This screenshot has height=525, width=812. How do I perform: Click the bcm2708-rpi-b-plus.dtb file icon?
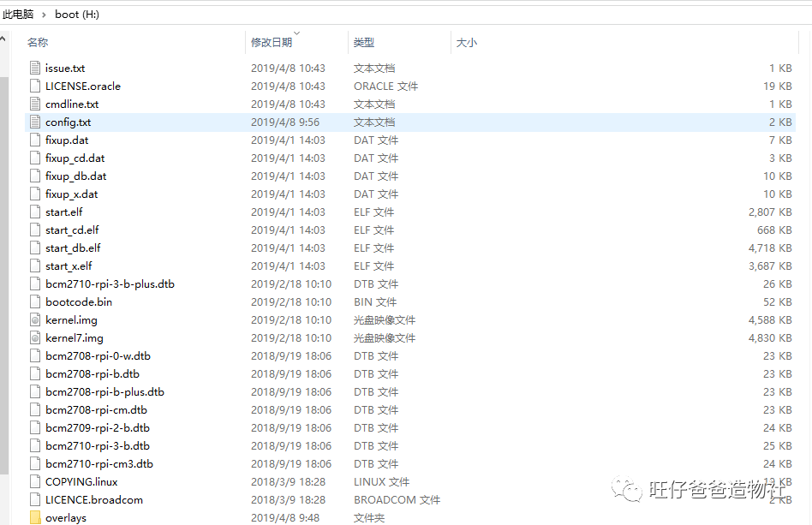[35, 392]
